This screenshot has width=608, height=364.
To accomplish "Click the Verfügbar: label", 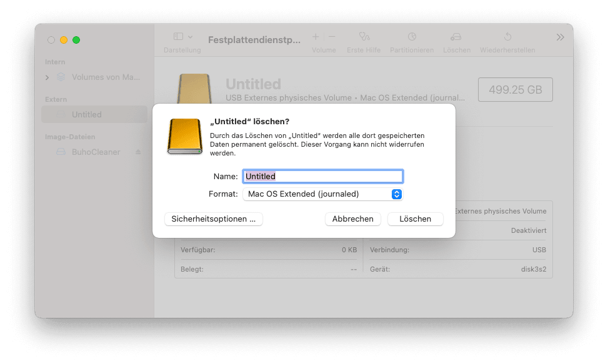I will (197, 250).
